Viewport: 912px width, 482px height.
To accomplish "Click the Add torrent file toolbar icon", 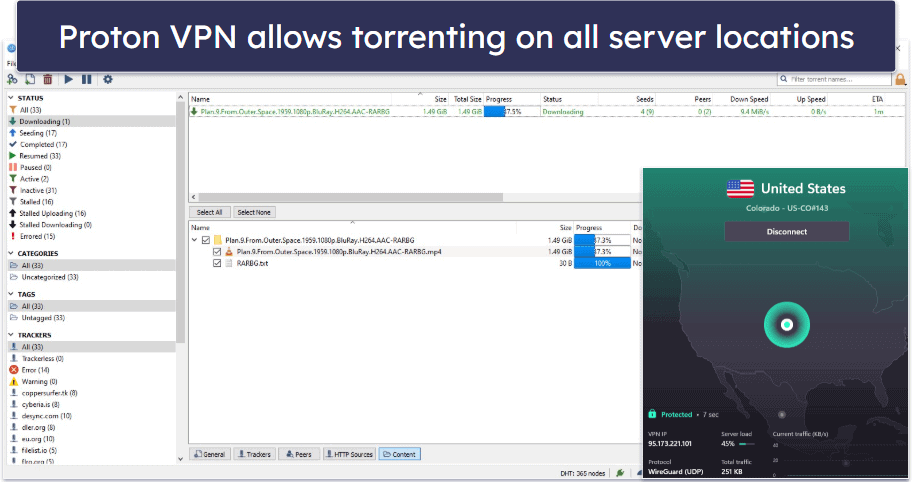I will click(x=30, y=79).
